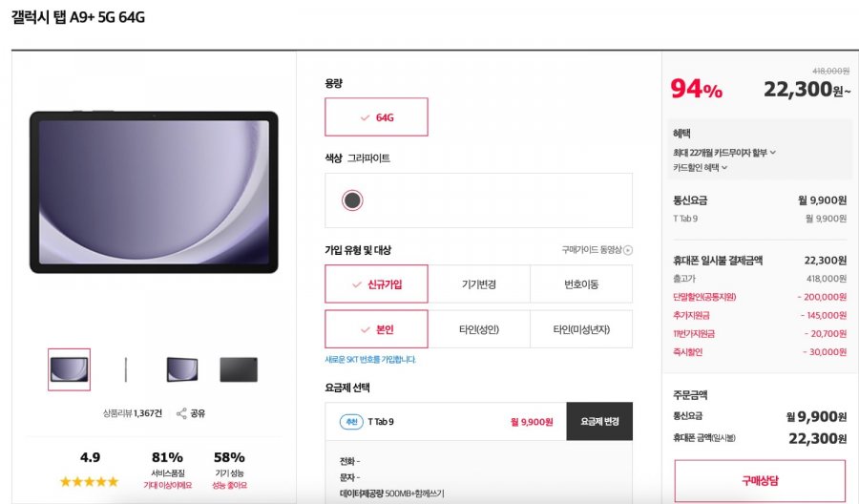The width and height of the screenshot is (859, 504).
Task: Select 번호이동 subscription type
Action: point(581,284)
